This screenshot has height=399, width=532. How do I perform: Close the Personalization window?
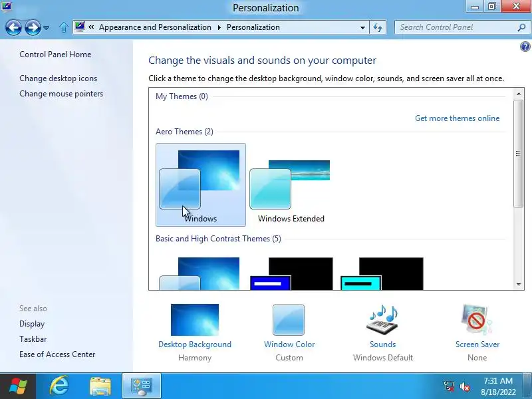click(x=516, y=7)
